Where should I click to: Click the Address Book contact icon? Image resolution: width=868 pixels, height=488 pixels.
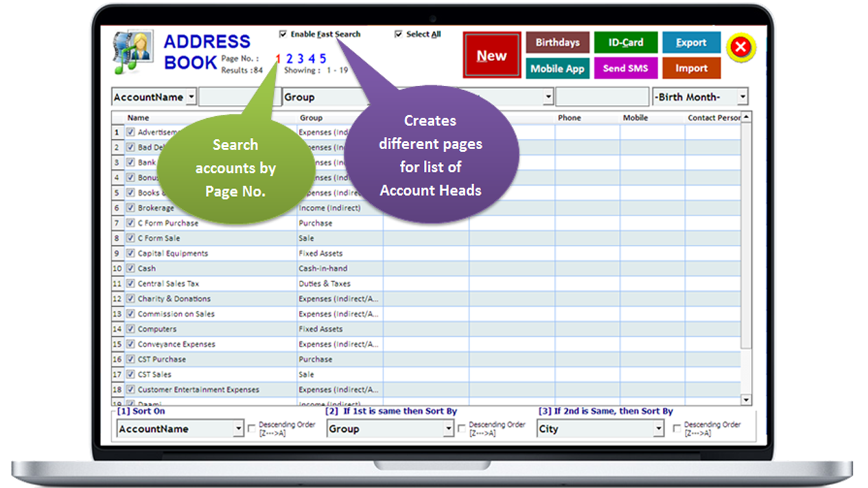[133, 52]
